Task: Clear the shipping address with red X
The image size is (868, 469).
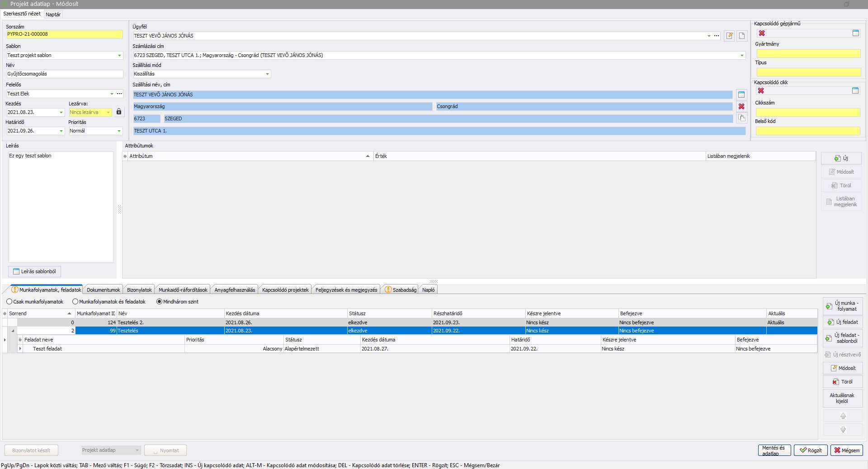Action: (741, 107)
